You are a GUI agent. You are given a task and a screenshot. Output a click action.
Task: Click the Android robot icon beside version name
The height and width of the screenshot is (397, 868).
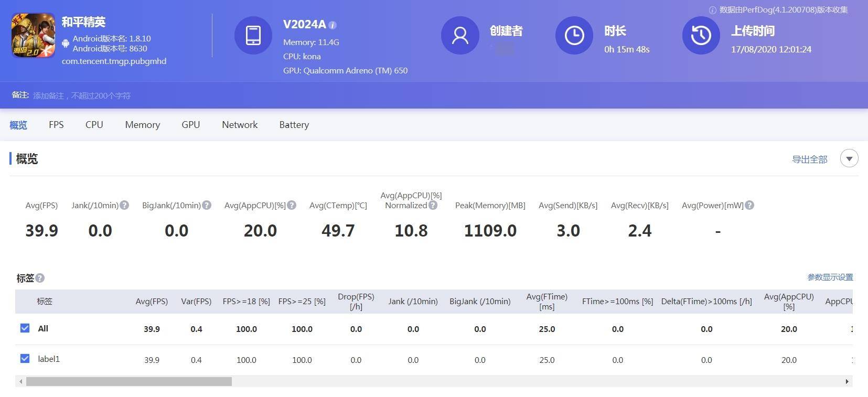[66, 44]
